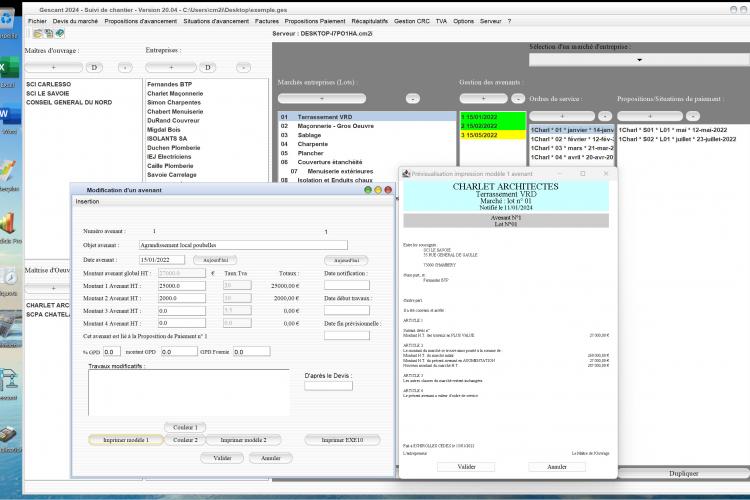Open the Récapitulatifs menu
This screenshot has width=750, height=500.
click(369, 21)
